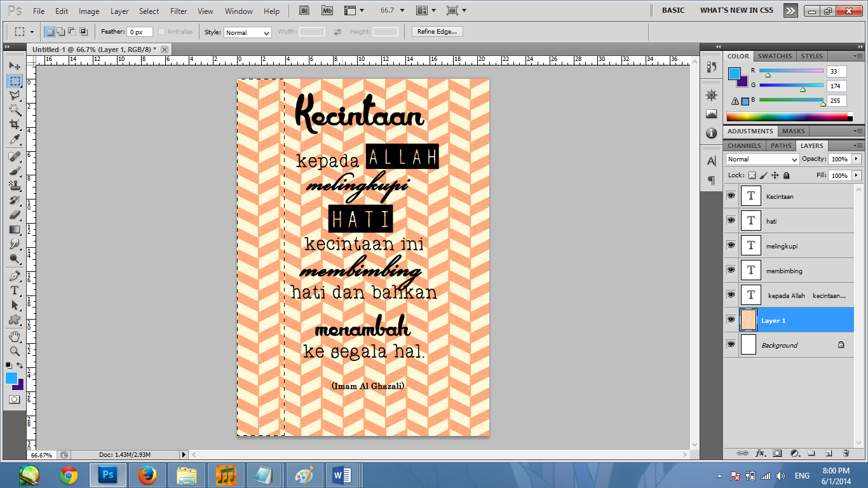Toggle visibility of Layer 1
Screen dimensions: 868x488
click(731, 320)
